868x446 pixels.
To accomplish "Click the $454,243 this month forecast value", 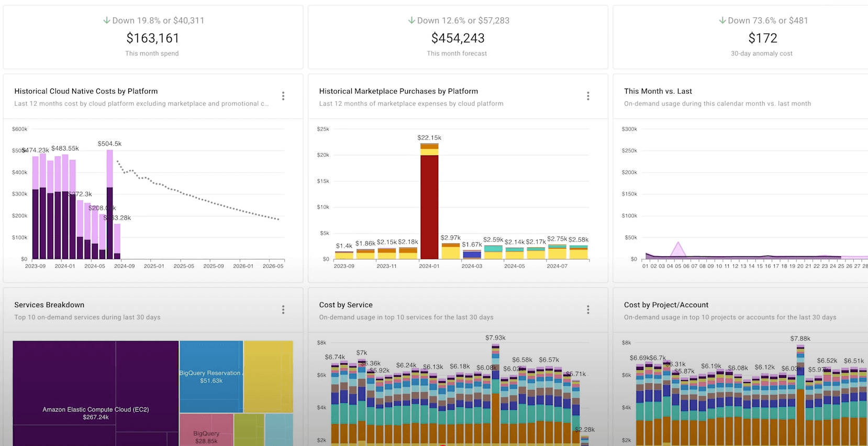I will click(458, 38).
